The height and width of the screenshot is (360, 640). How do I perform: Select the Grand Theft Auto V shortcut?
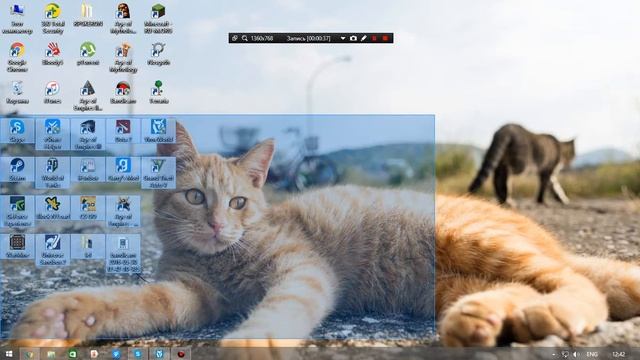[x=158, y=173]
